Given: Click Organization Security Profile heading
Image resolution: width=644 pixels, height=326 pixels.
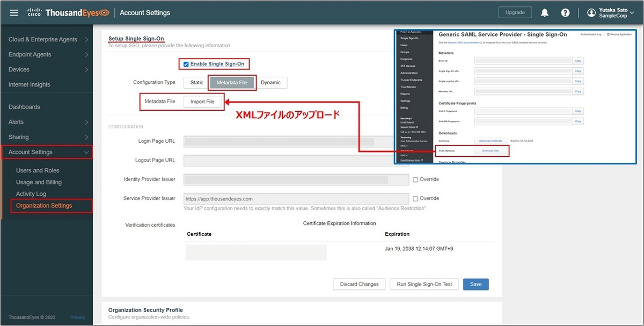Looking at the screenshot, I should [145, 310].
